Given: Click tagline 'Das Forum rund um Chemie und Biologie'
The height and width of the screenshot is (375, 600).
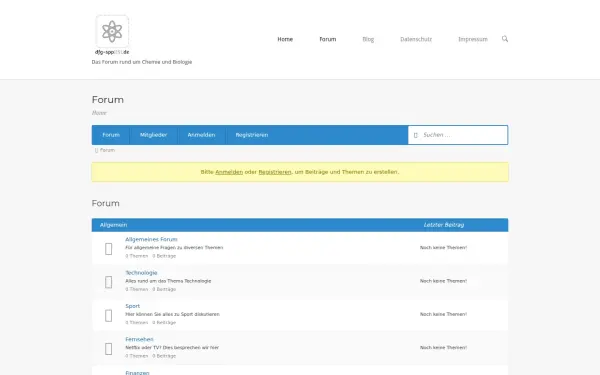Looking at the screenshot, I should point(142,62).
